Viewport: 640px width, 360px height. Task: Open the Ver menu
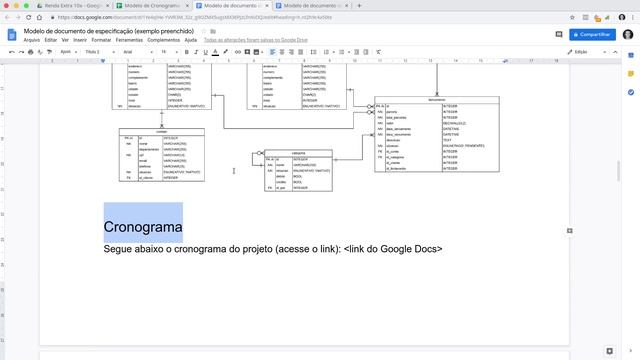[x=65, y=40]
